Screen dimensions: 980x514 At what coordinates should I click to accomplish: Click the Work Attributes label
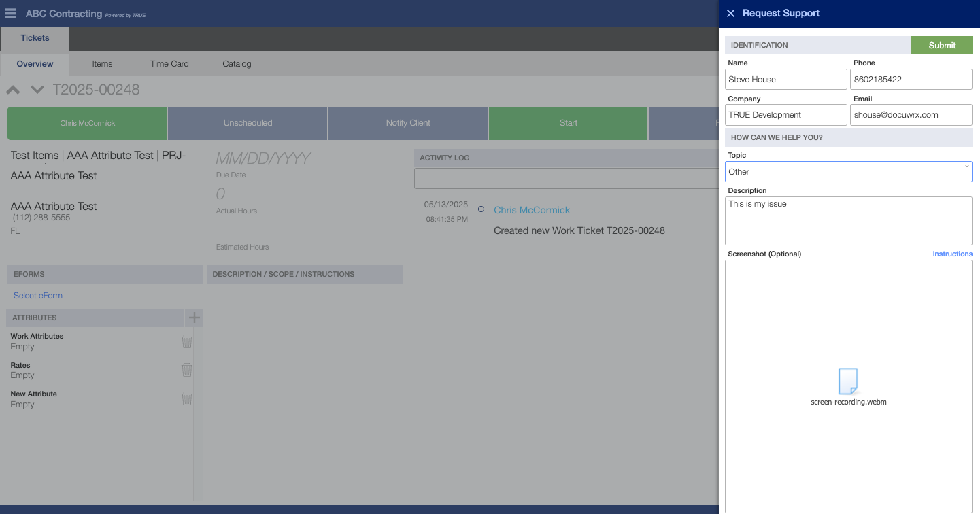[x=37, y=336]
